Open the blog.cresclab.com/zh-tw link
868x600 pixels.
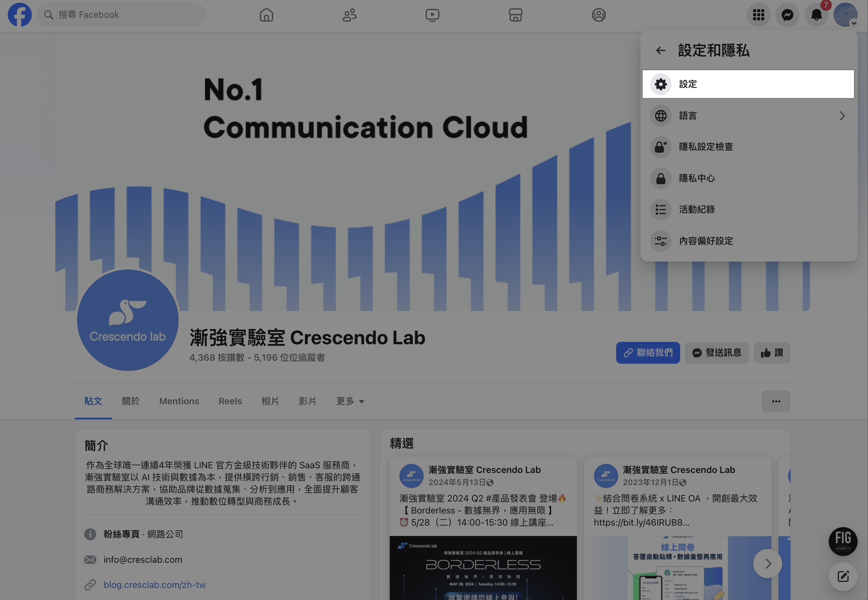coord(155,585)
